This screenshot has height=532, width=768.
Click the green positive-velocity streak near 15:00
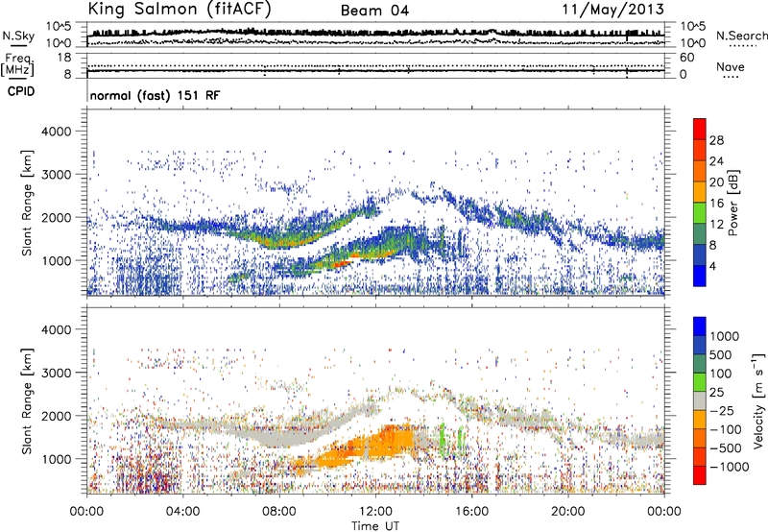(442, 439)
